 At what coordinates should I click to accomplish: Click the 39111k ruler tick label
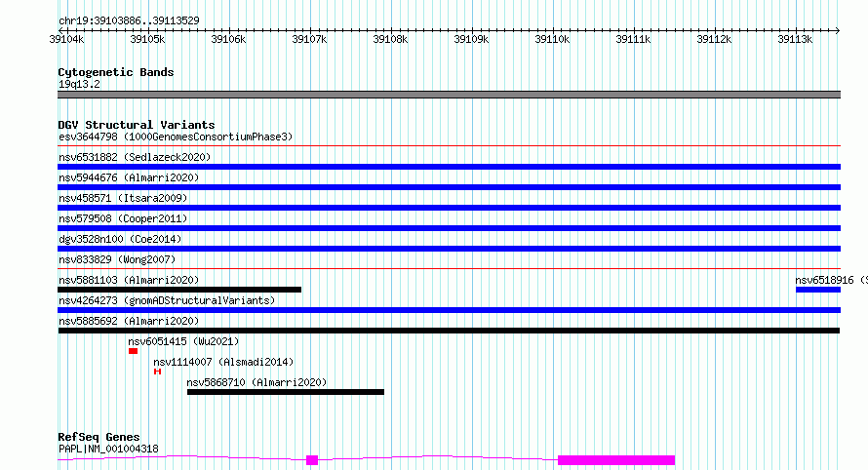(633, 39)
